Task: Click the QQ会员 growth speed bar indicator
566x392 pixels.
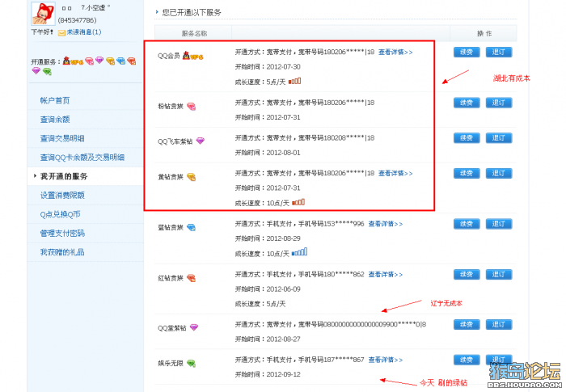Action: coord(294,81)
